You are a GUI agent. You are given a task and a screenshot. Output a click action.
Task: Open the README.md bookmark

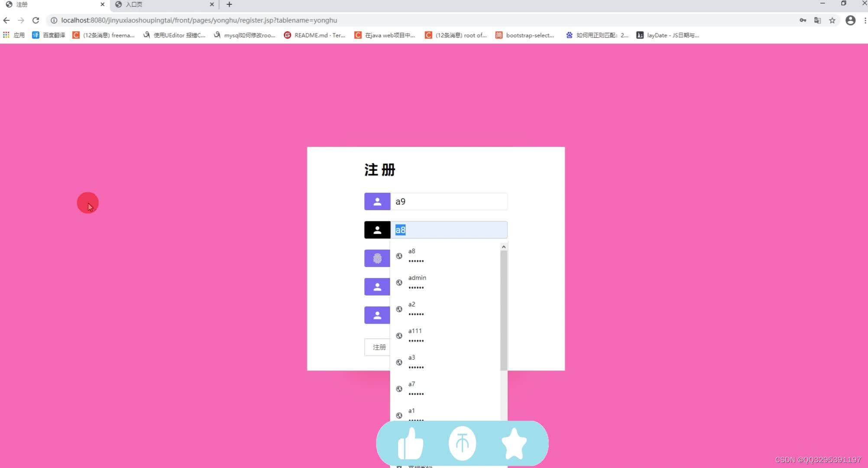tap(314, 35)
